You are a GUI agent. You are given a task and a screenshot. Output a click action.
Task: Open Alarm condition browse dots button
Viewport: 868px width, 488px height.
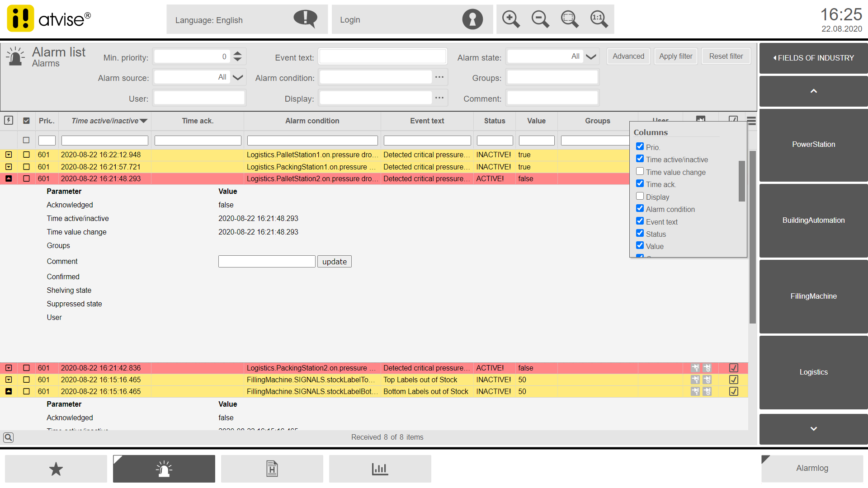click(x=439, y=77)
